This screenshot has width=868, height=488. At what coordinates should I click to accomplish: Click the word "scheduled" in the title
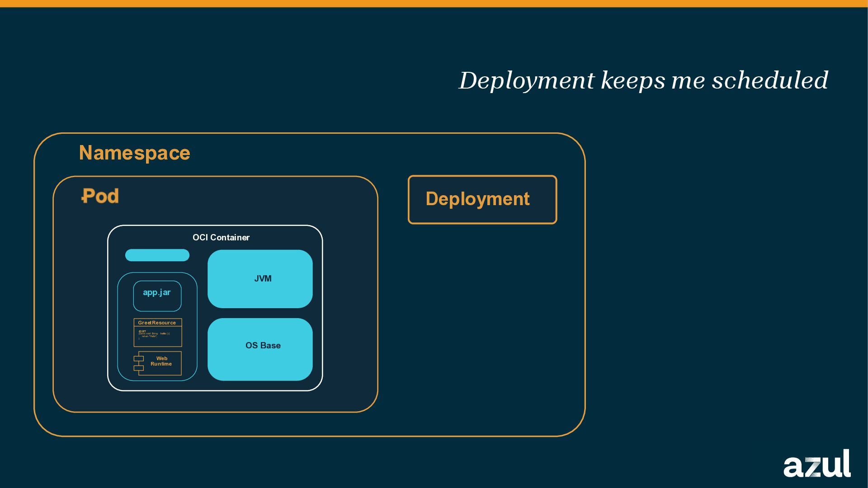pyautogui.click(x=769, y=80)
